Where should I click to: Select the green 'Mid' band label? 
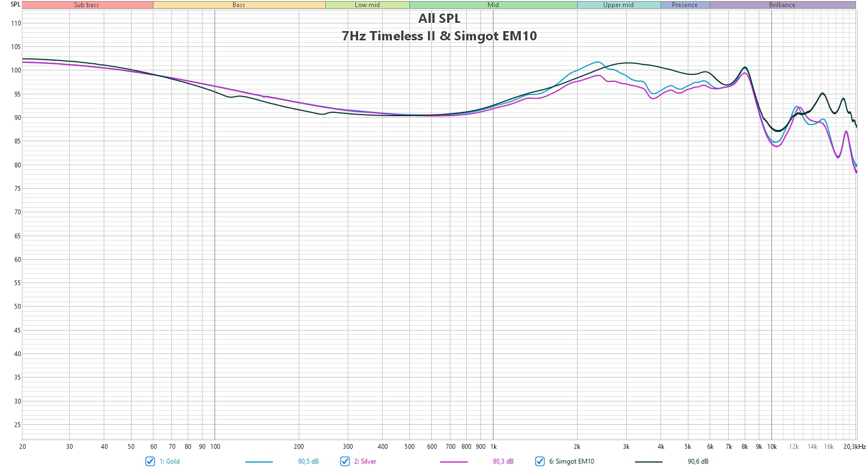point(494,5)
